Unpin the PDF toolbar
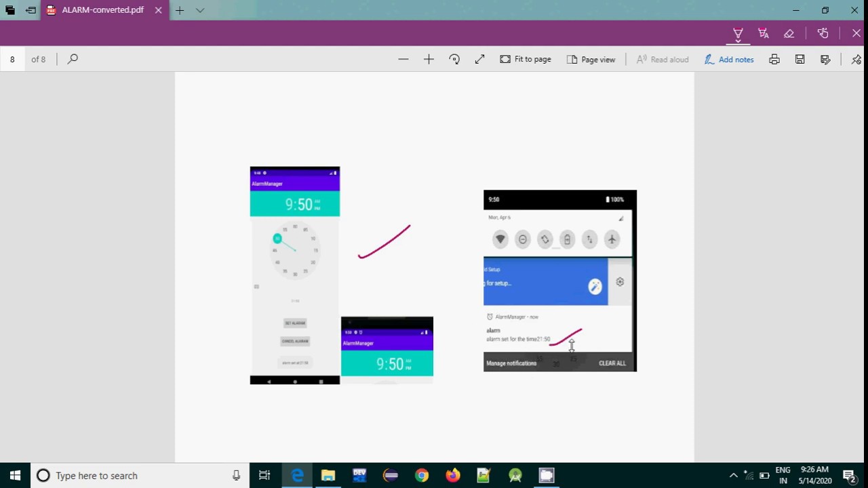 click(856, 60)
